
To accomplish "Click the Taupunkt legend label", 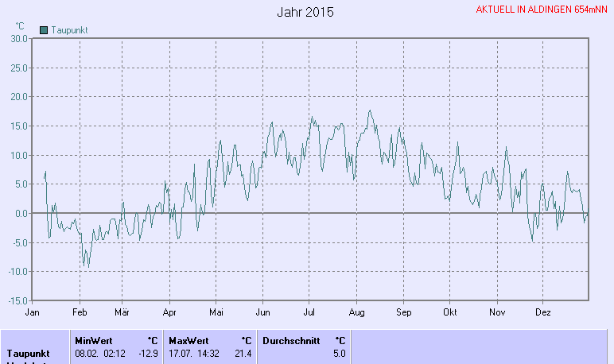I will 69,30.
